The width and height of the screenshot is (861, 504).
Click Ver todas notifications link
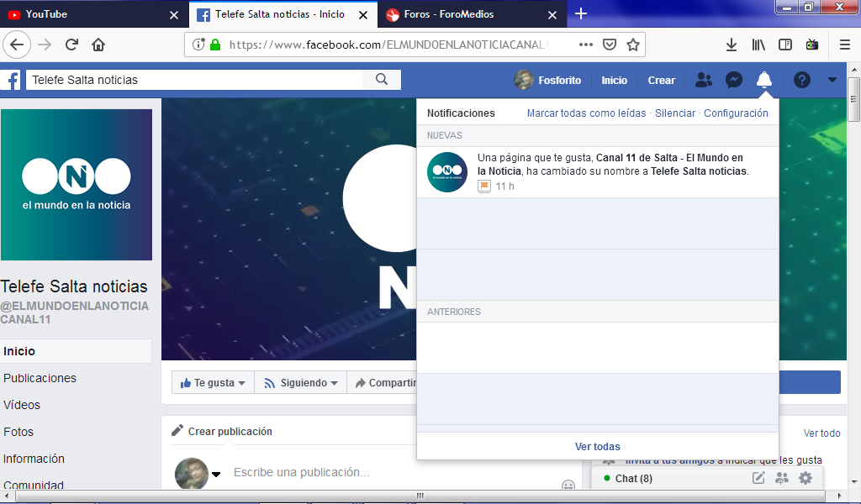pos(598,446)
